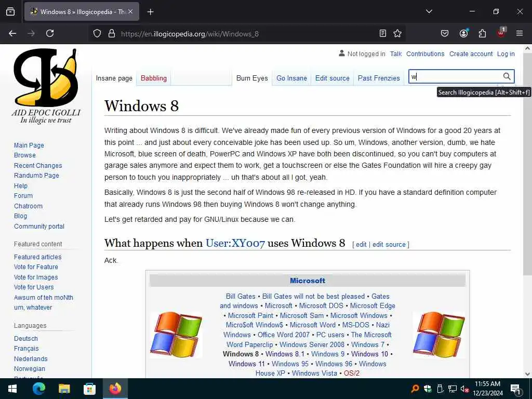532x399 pixels.
Task: Click the Windows Security shield tray icon
Action: [428, 389]
